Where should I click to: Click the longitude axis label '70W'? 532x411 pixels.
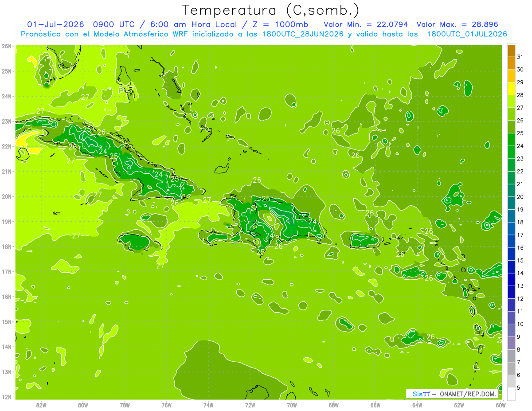click(x=292, y=405)
